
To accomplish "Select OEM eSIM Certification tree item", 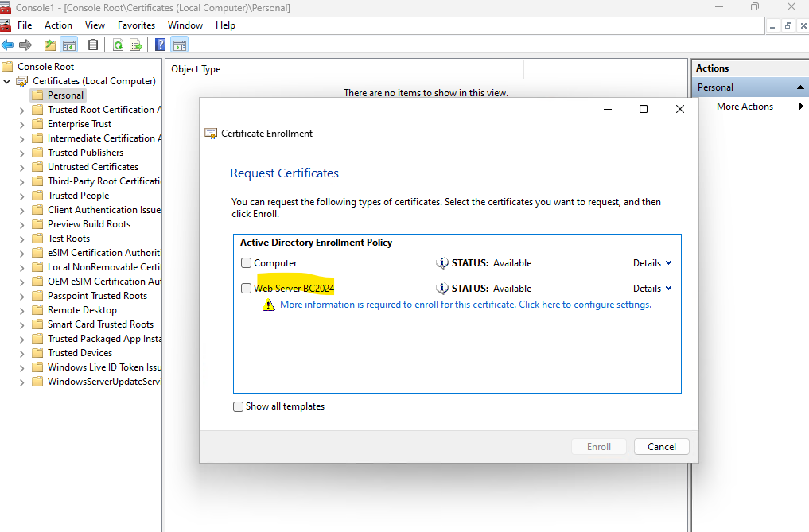I will (103, 282).
